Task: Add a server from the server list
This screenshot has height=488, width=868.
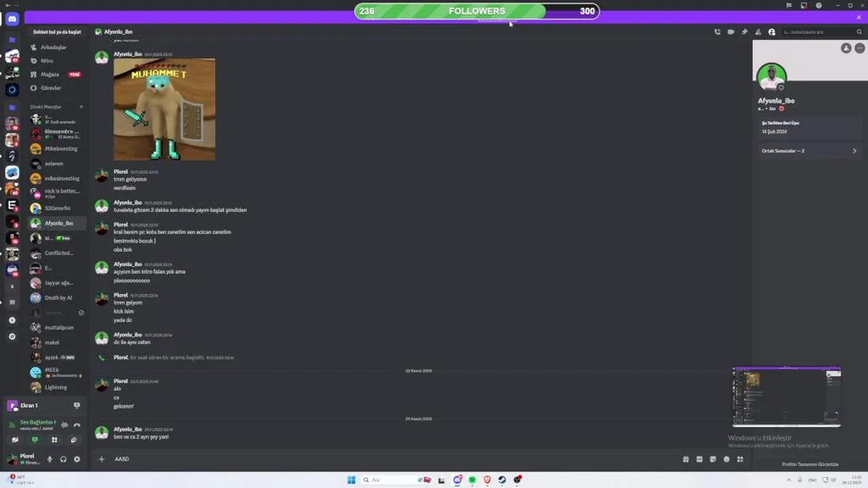Action: pyautogui.click(x=12, y=320)
